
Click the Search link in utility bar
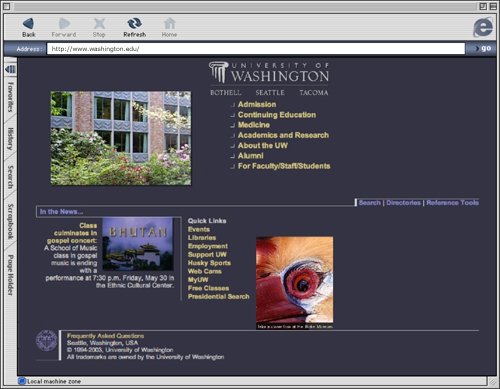pyautogui.click(x=370, y=203)
